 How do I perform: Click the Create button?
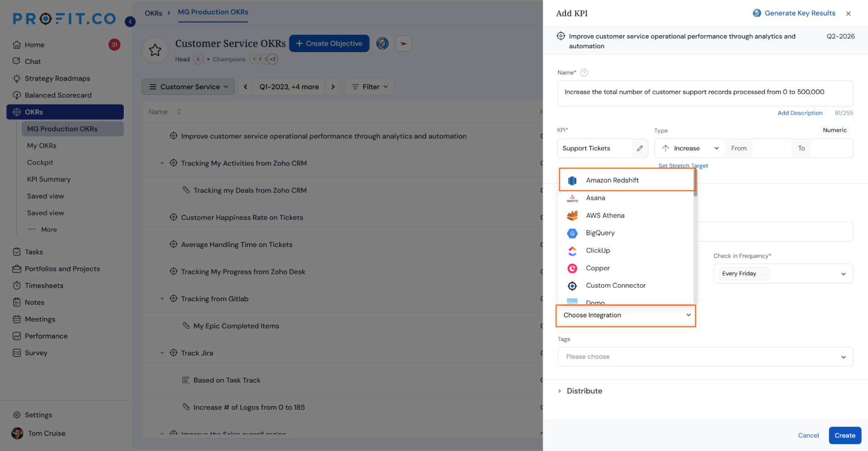[x=845, y=435]
